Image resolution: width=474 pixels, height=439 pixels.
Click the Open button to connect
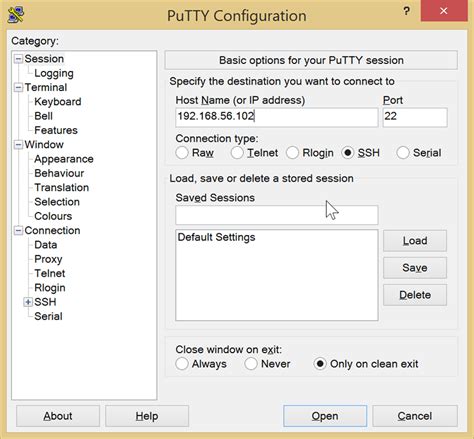pos(325,416)
